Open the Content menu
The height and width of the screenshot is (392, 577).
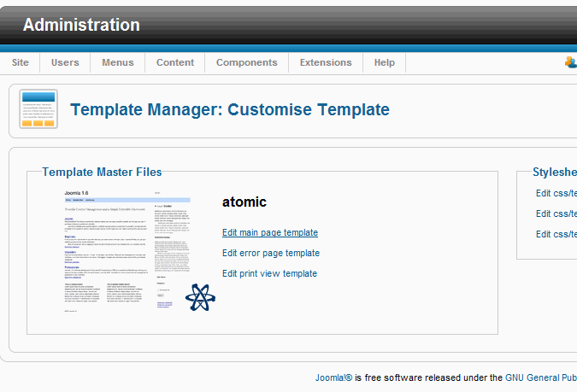tap(175, 62)
